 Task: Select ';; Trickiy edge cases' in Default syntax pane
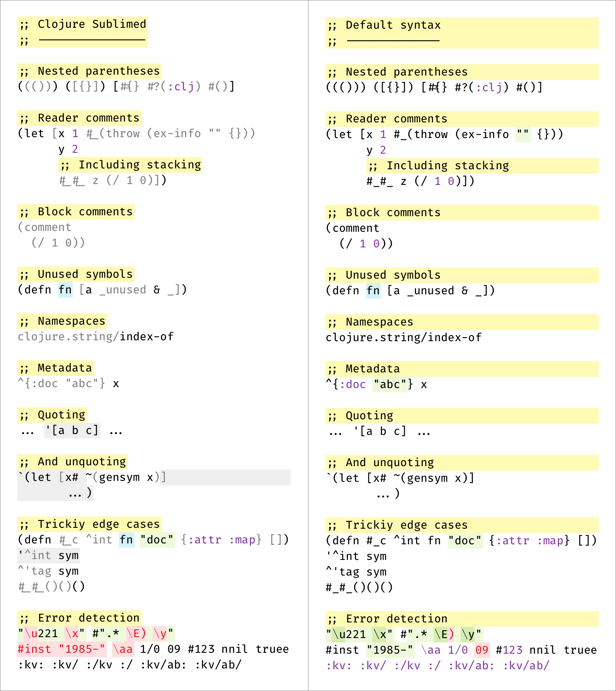[x=397, y=525]
